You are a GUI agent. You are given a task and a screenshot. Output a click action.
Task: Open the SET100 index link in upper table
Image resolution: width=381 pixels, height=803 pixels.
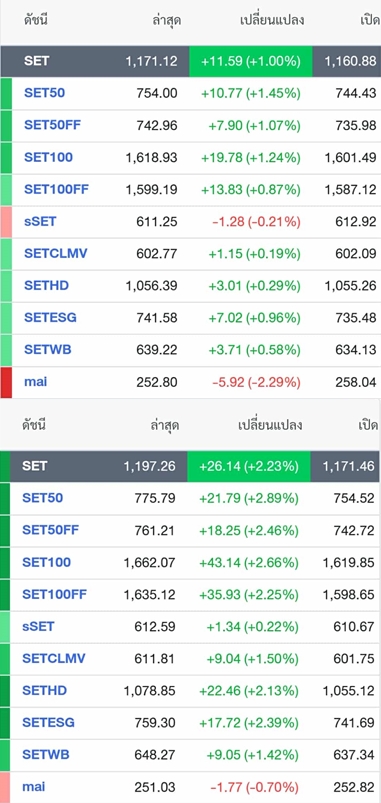click(x=48, y=157)
